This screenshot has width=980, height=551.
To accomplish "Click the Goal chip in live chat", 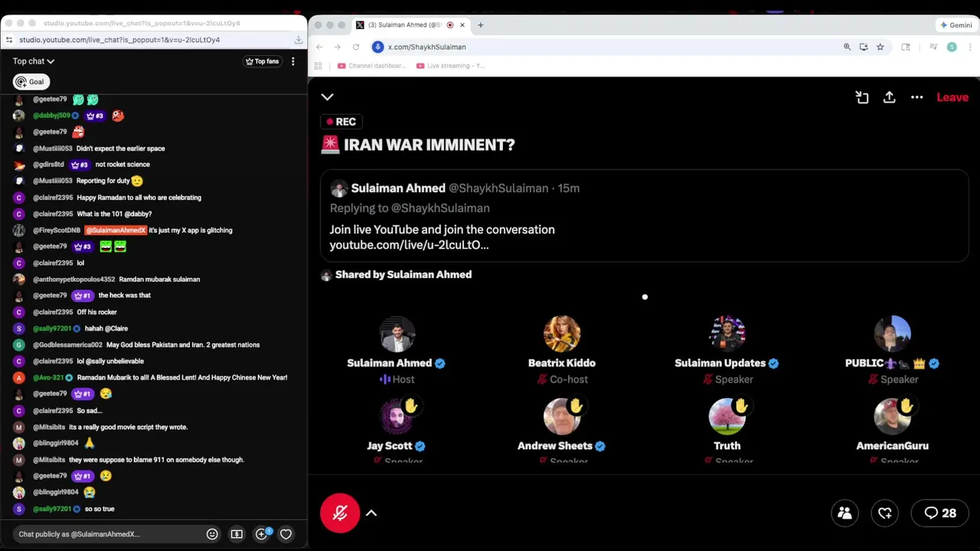I will (31, 82).
